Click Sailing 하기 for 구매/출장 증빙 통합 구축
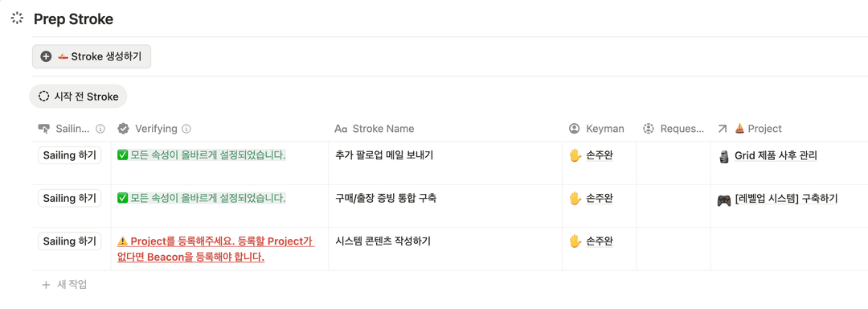 pos(70,198)
